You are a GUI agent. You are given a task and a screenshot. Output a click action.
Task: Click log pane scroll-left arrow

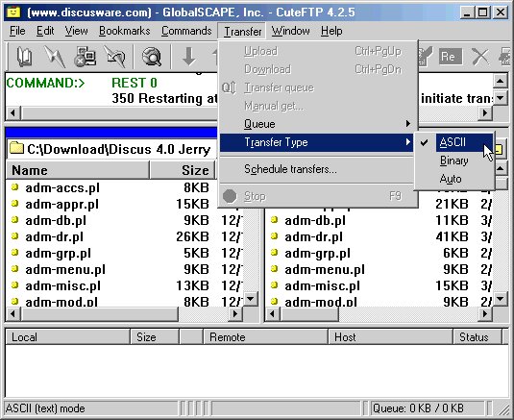click(x=13, y=113)
